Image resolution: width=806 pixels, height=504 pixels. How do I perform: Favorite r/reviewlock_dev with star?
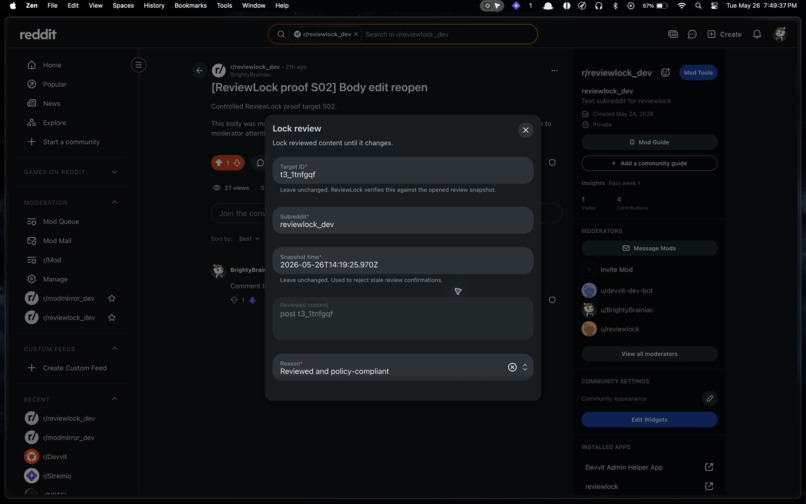(112, 318)
